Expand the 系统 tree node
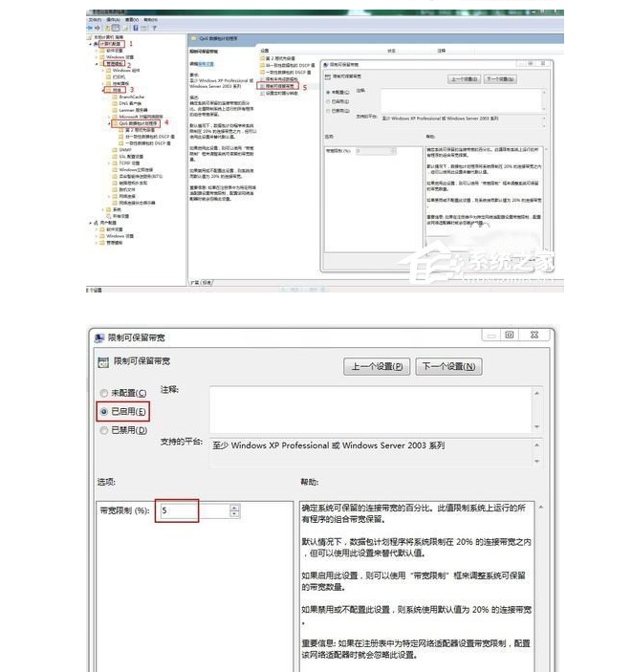The height and width of the screenshot is (672, 632). (x=103, y=209)
